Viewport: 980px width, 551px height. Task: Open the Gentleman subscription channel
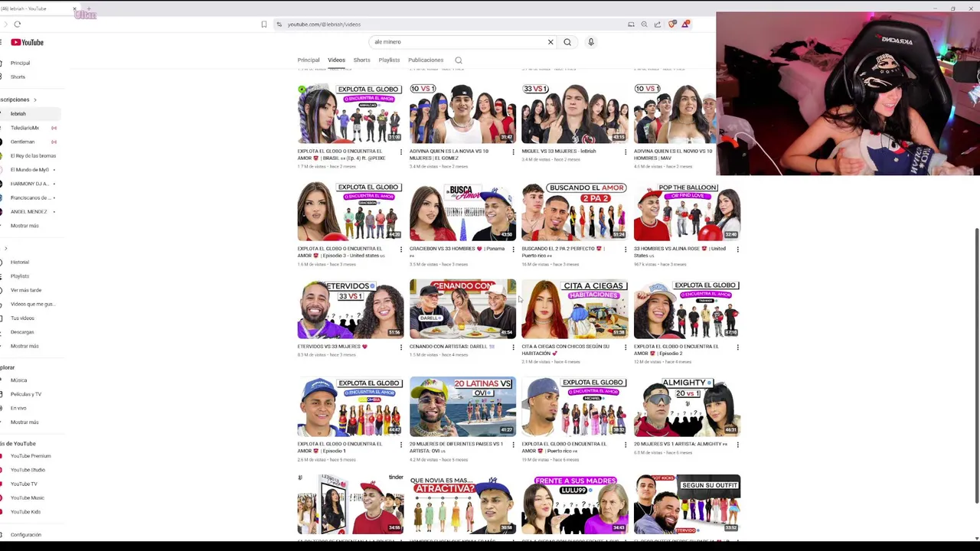pos(22,142)
